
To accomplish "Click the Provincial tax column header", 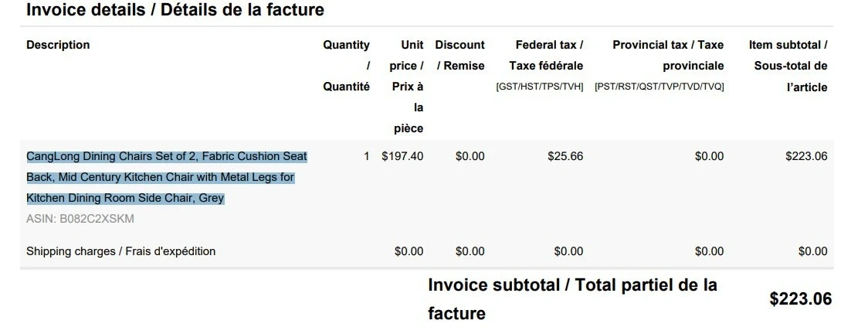I will tap(659, 66).
